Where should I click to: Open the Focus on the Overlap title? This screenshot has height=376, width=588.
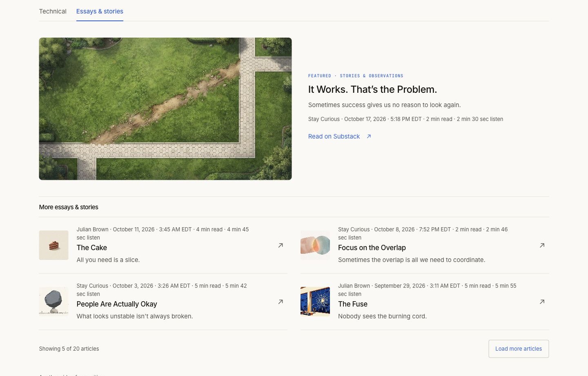[372, 248]
